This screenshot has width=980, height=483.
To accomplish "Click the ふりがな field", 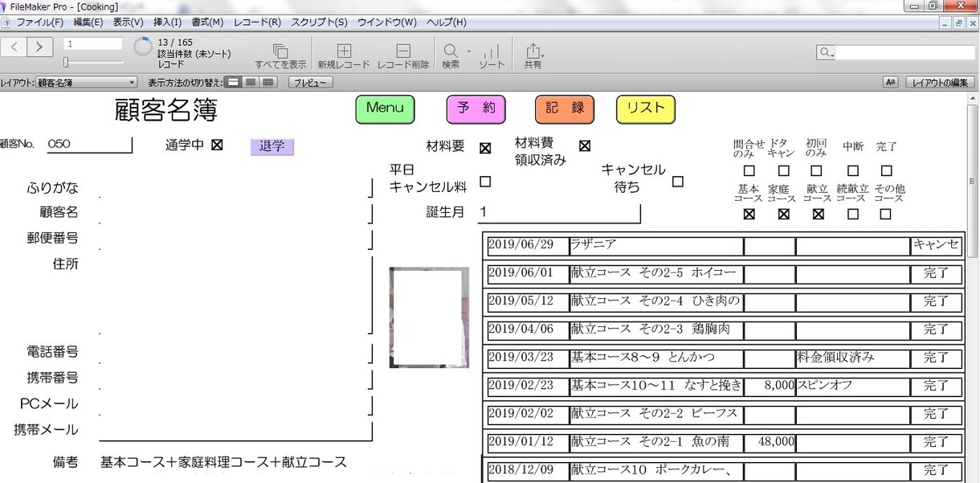I will 235,188.
